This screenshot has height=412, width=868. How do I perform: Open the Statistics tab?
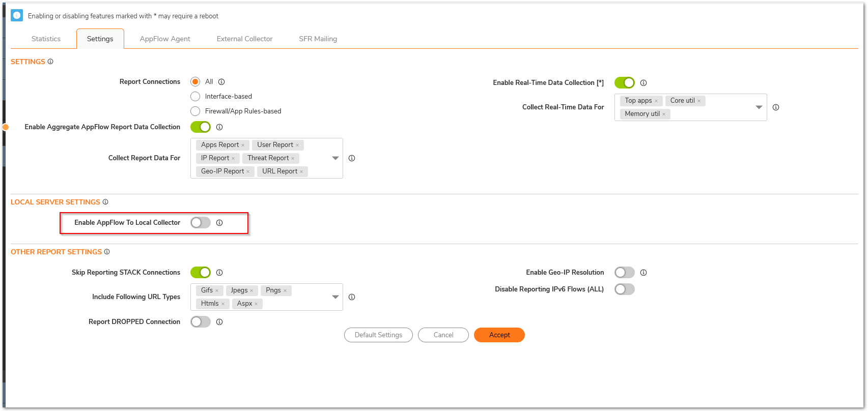46,39
